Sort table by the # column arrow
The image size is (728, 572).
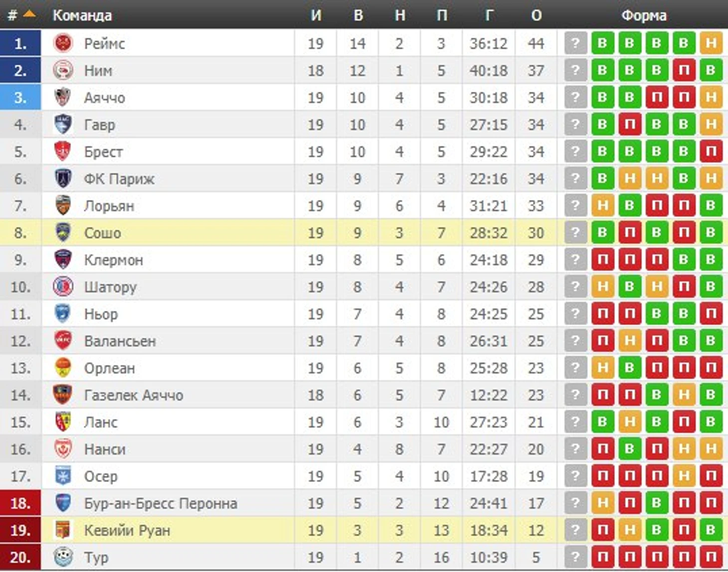pos(29,14)
